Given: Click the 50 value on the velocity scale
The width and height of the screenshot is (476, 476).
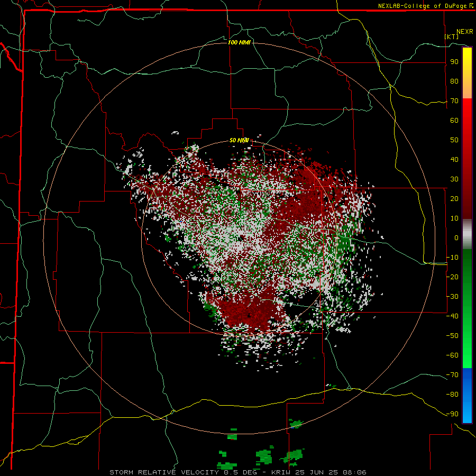Looking at the screenshot, I should click(x=454, y=140).
